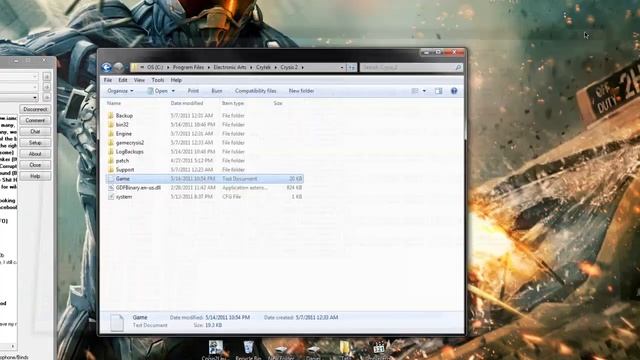Sort by the Date modified column header
640x360 pixels.
point(187,103)
